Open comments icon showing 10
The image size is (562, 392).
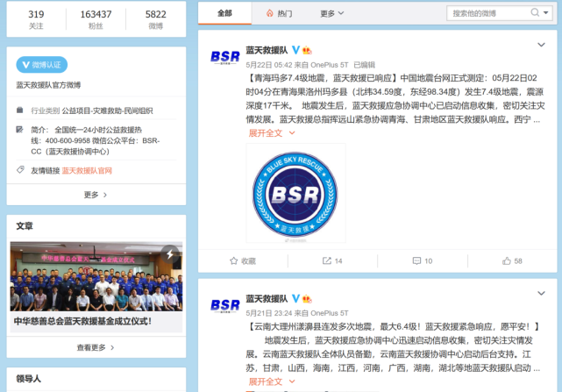point(416,260)
